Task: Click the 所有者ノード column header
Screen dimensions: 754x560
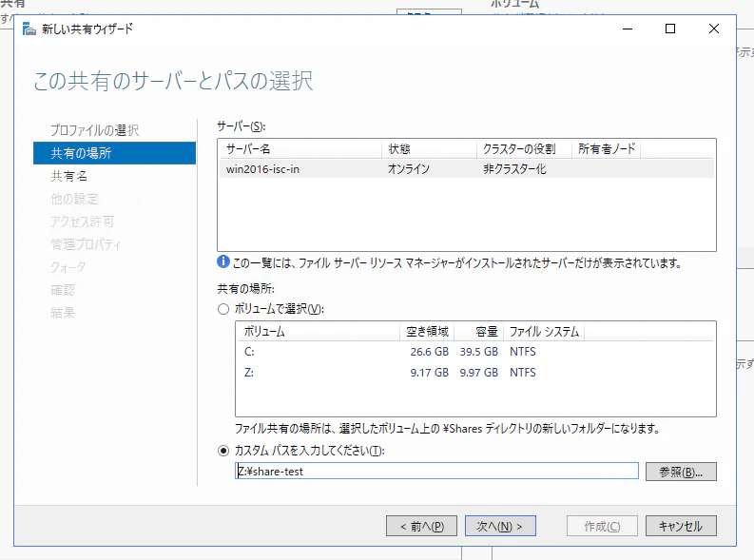Action: [607, 149]
